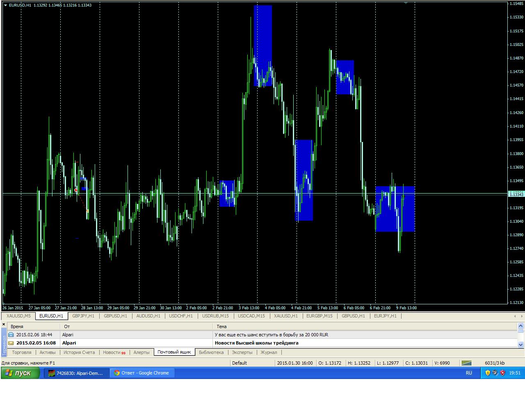Open the Библиотека terminal tab

[211, 352]
